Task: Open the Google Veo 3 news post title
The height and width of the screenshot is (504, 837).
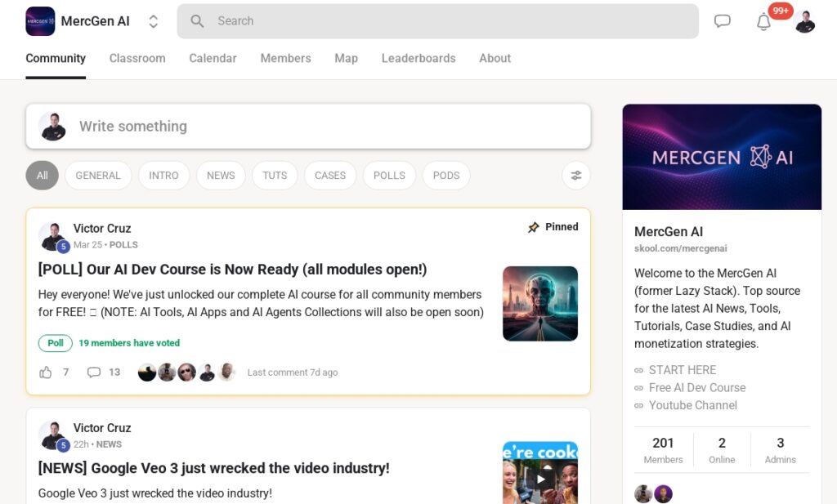Action: [x=214, y=468]
